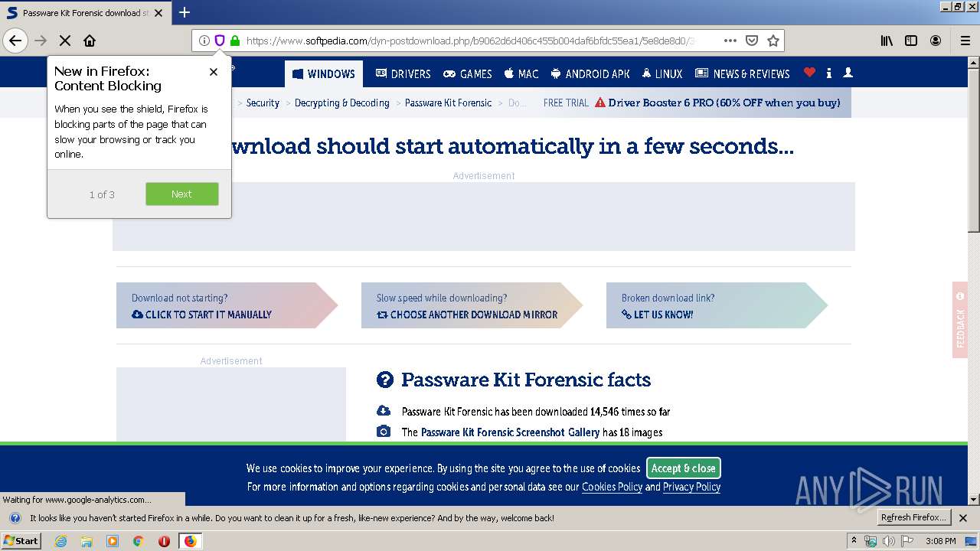The height and width of the screenshot is (551, 980).
Task: Open a new tab with plus button
Action: click(x=185, y=12)
